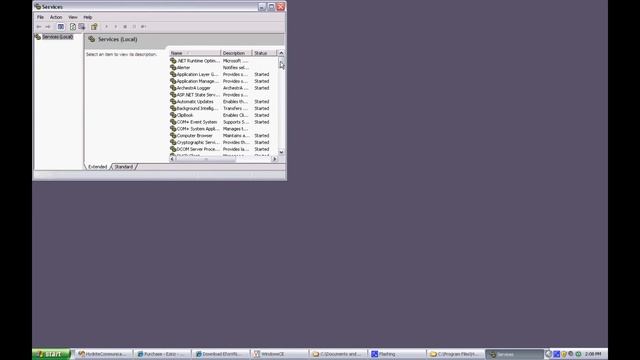
Task: Click the horizontal scroll left arrow
Action: (172, 159)
